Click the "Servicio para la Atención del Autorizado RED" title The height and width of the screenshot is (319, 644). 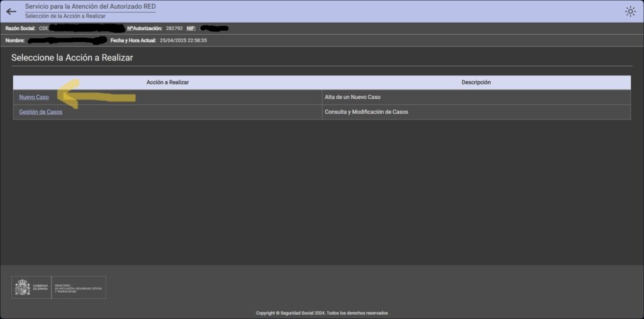90,6
